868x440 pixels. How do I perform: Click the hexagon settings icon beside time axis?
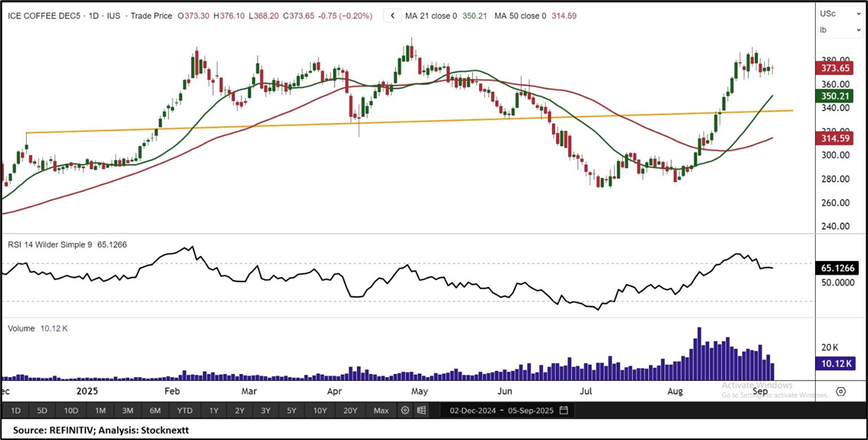point(840,392)
